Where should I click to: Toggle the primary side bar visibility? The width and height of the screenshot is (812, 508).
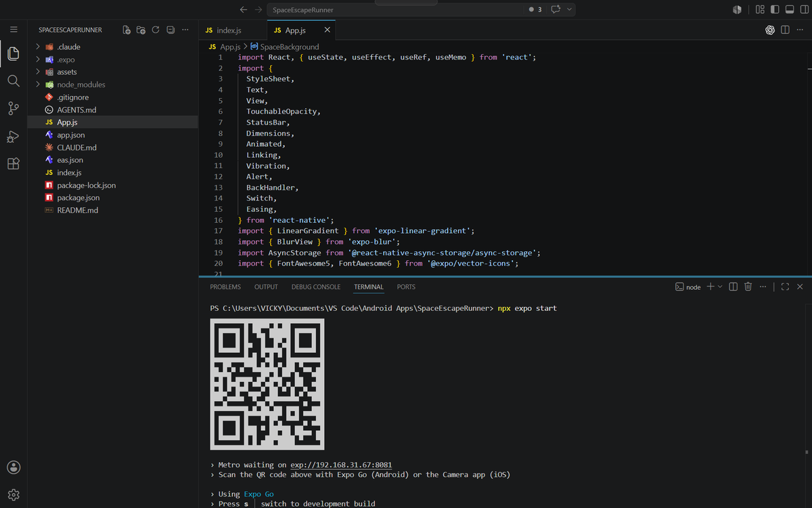coord(775,9)
